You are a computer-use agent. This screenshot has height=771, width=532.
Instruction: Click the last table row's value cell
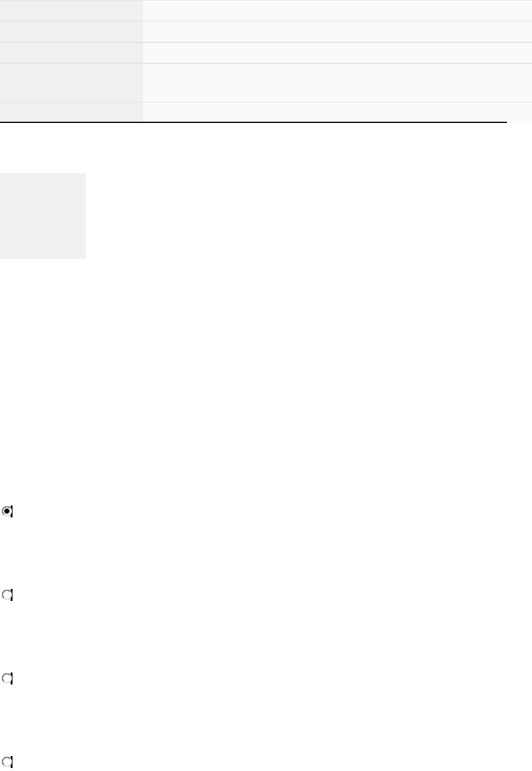(337, 112)
